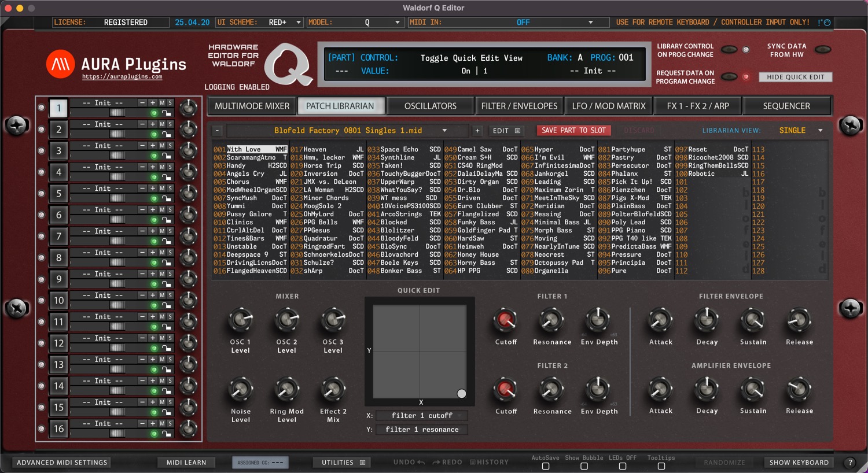
Task: Solo part 4 with its S button
Action: click(x=170, y=167)
